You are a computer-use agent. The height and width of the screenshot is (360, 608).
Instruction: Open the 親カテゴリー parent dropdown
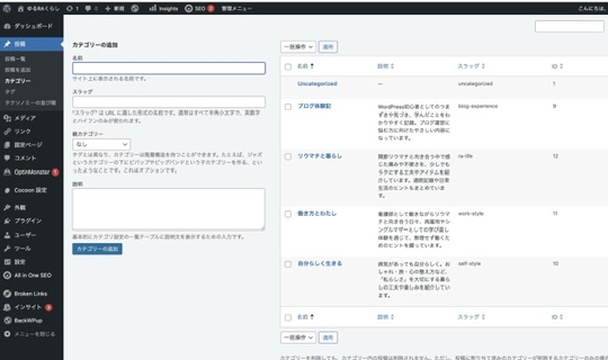tap(101, 144)
